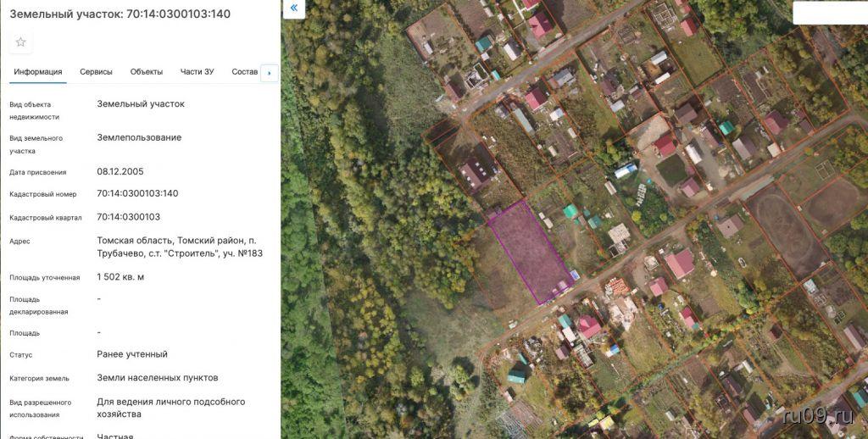Click the Землепользование value

pyautogui.click(x=139, y=137)
